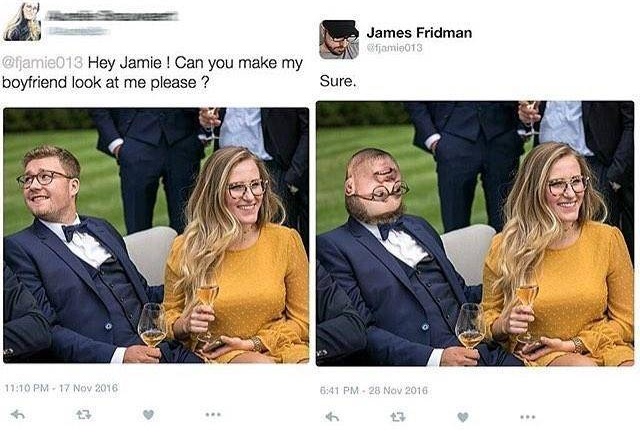Image resolution: width=640 pixels, height=434 pixels.
Task: Reply to James Fridman's tweet
Action: [333, 417]
